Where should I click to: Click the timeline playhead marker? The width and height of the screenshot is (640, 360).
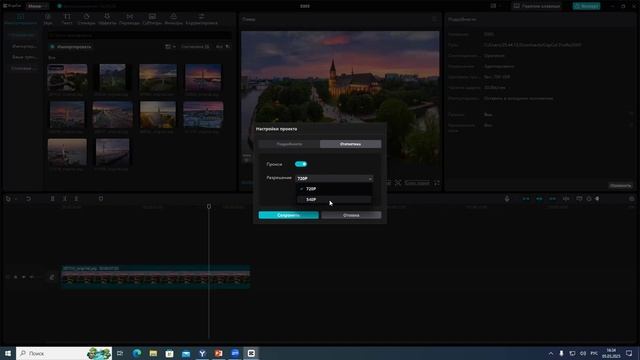[209, 207]
